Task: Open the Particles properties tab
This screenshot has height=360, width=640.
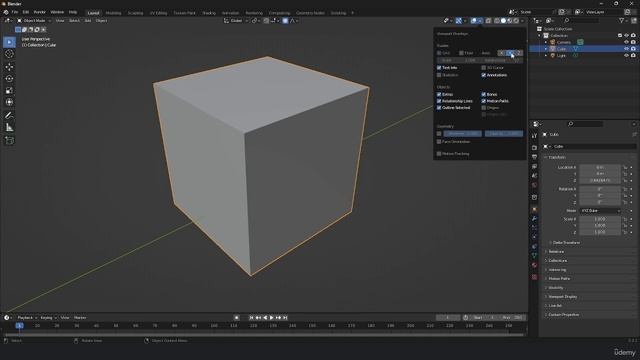Action: tap(534, 228)
